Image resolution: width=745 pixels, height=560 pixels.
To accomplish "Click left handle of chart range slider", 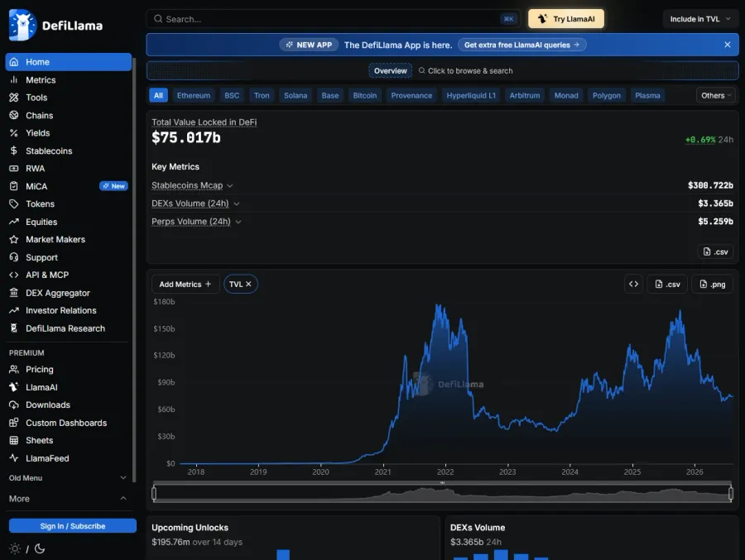I will pyautogui.click(x=154, y=494).
